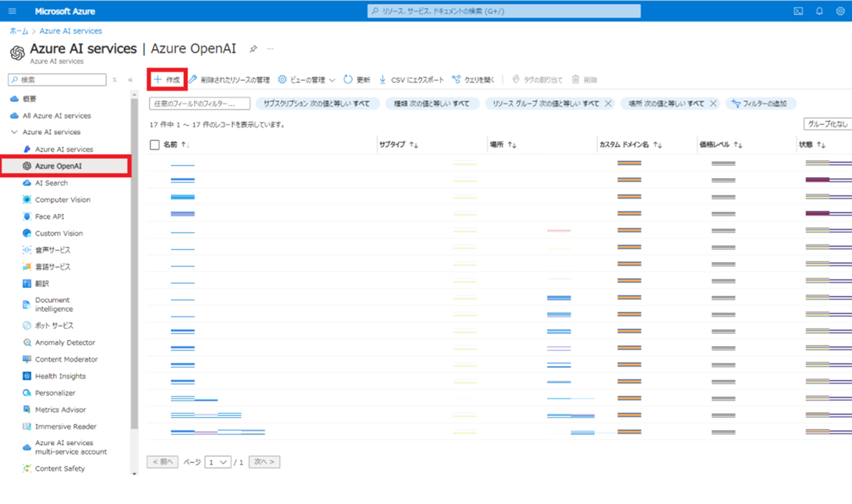Open portal settings gear
This screenshot has width=852, height=504.
point(840,11)
